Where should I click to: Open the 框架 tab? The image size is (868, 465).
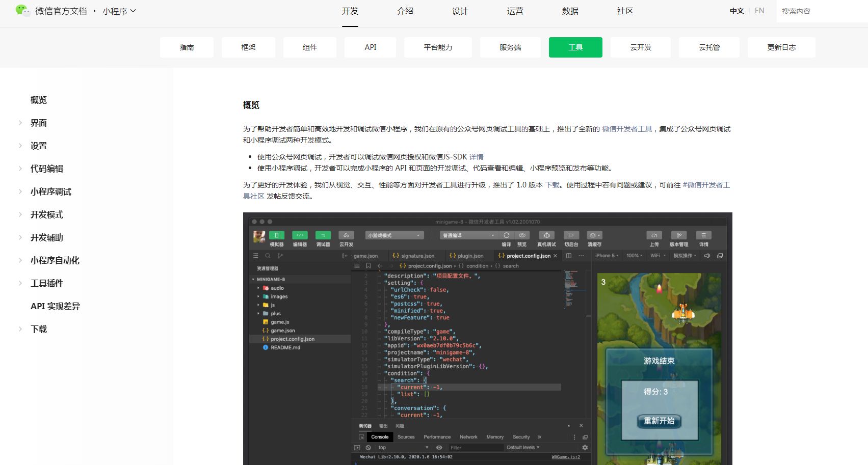point(248,47)
